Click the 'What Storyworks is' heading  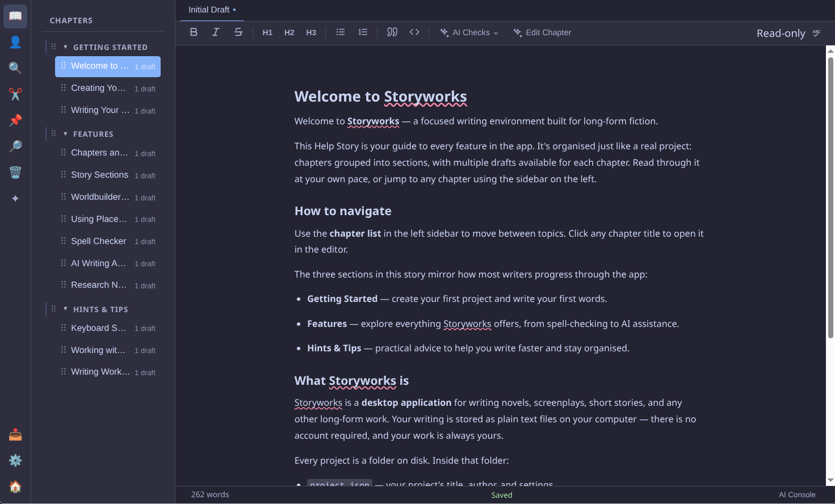point(351,381)
